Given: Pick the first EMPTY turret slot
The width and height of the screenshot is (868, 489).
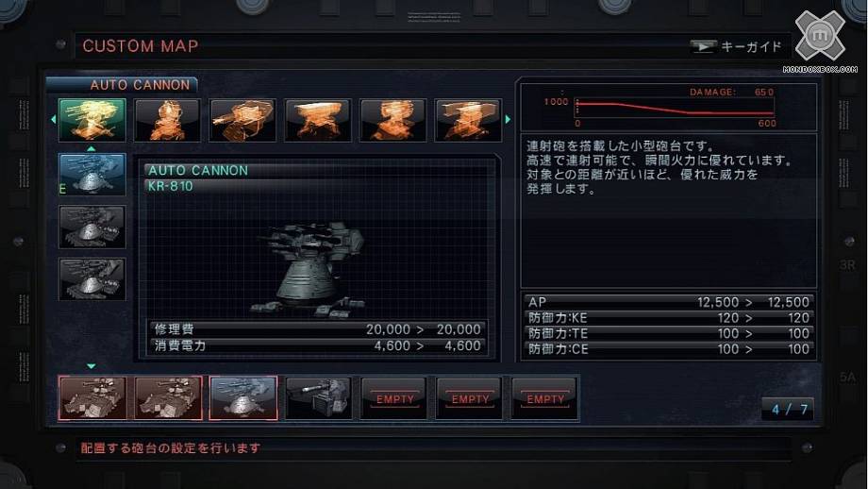Looking at the screenshot, I should 393,397.
